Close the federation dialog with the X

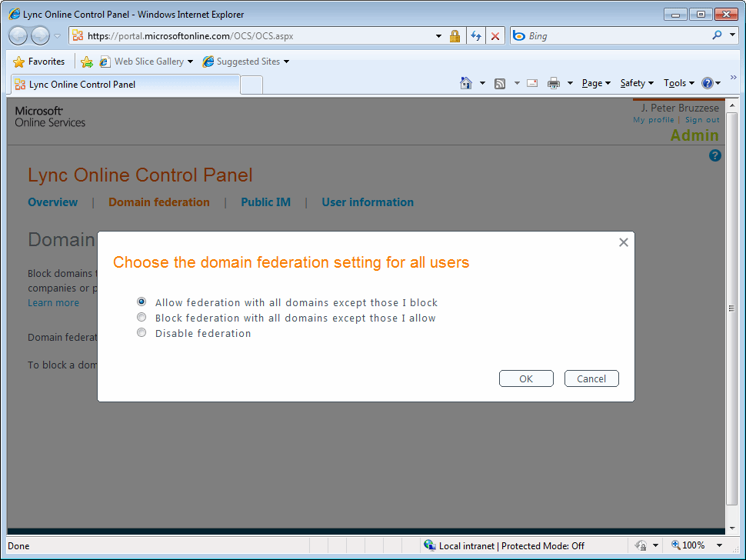tap(624, 242)
